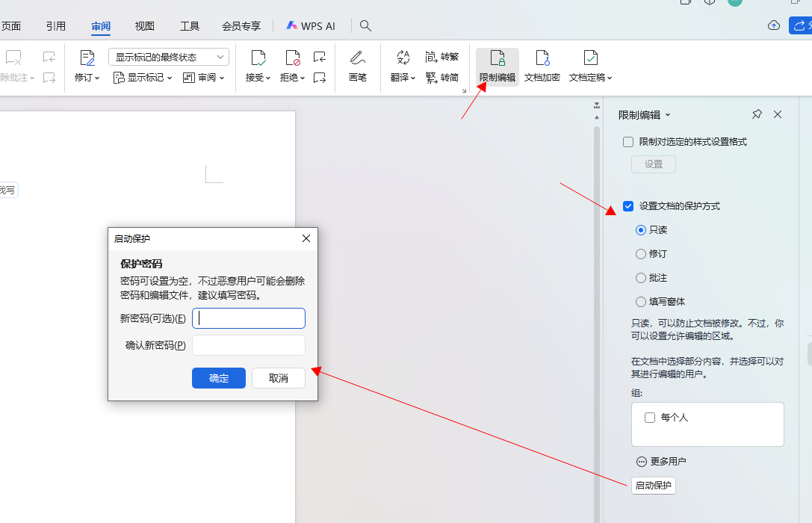Click next comment icon
This screenshot has height=523, width=812.
tap(49, 78)
